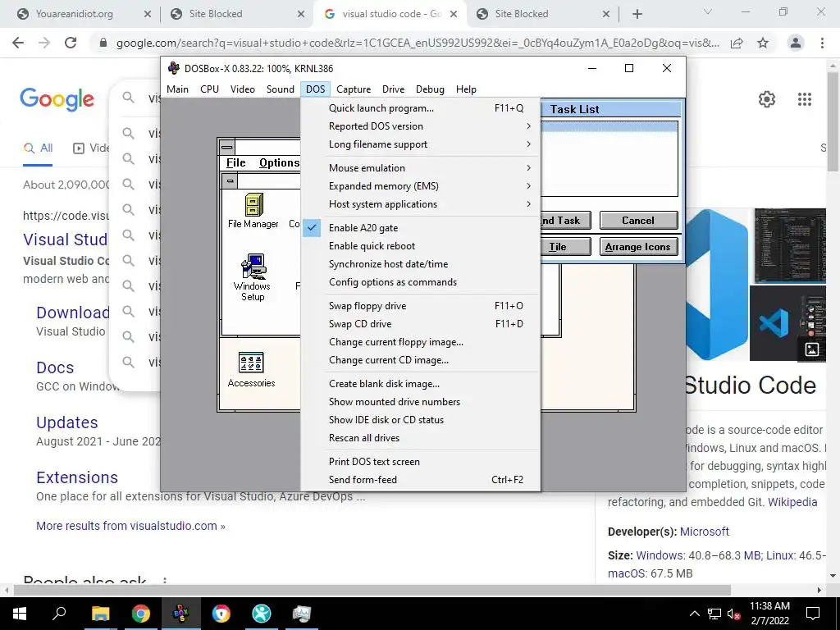
Task: Open the Extensions search result link
Action: tap(77, 477)
